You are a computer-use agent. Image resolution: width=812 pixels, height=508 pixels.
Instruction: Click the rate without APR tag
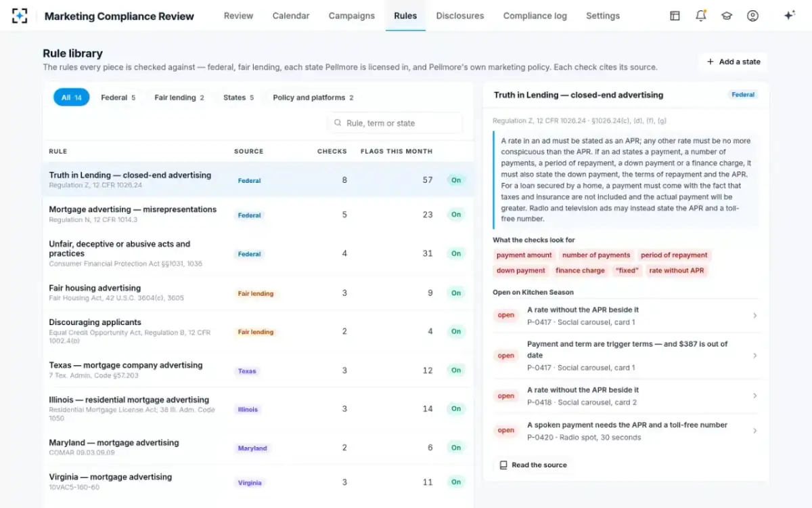click(677, 271)
